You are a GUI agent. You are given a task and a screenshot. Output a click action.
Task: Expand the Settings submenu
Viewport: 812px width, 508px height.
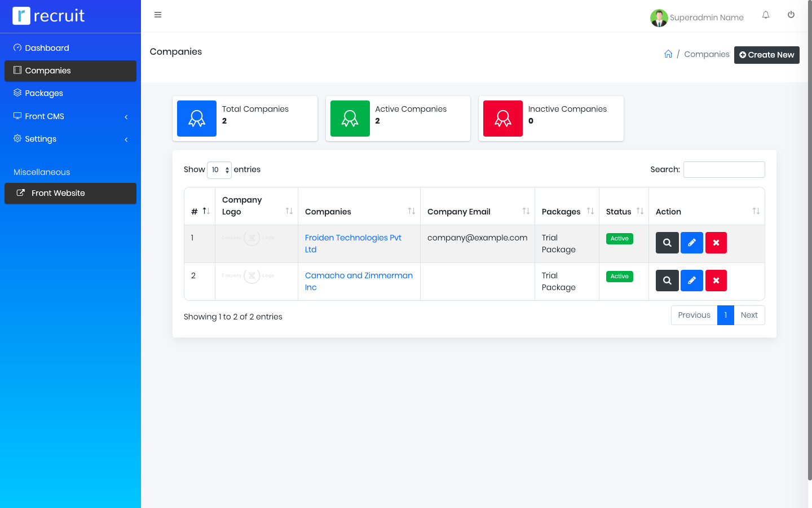tap(70, 139)
